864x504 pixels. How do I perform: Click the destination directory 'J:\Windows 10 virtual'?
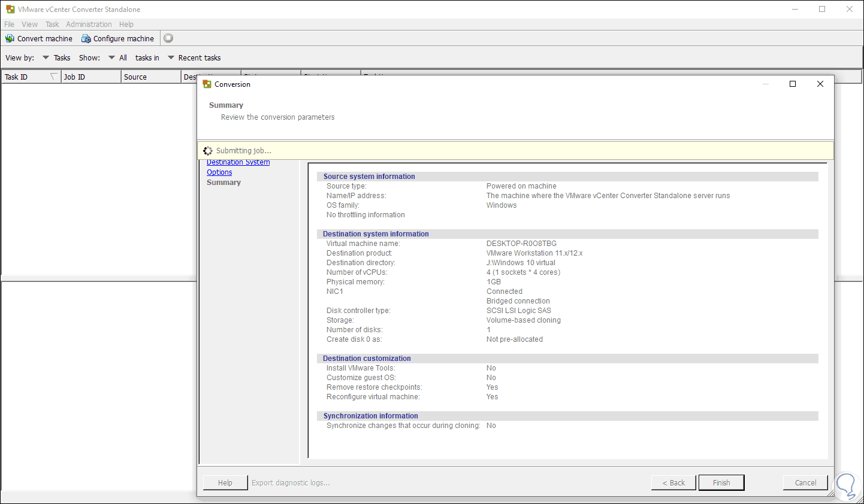coord(521,263)
